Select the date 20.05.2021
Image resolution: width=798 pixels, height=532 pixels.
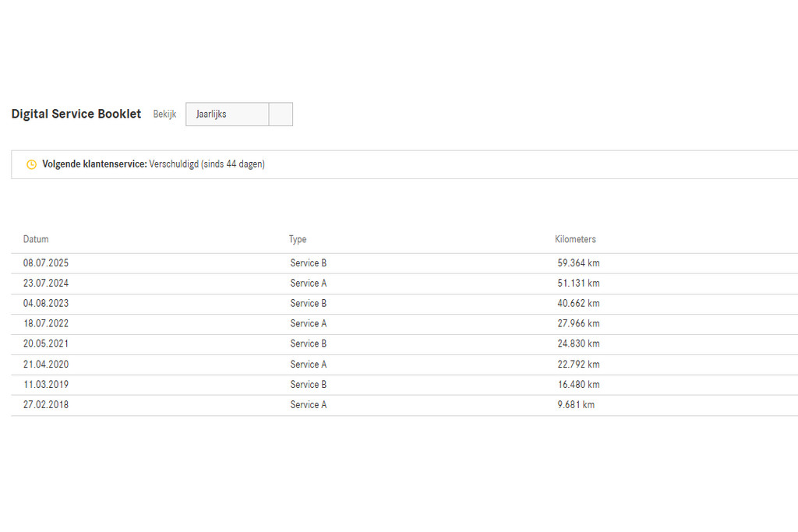click(46, 344)
